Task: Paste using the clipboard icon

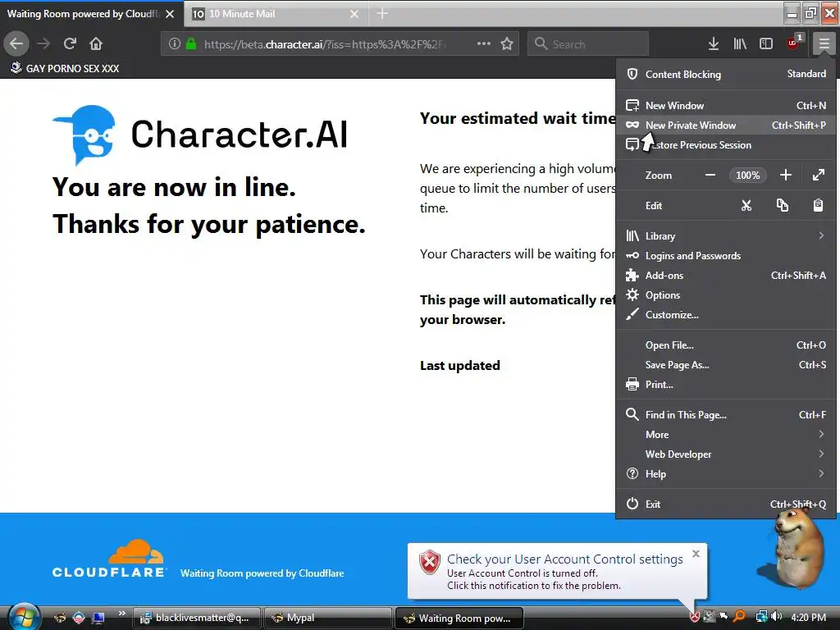Action: 818,206
